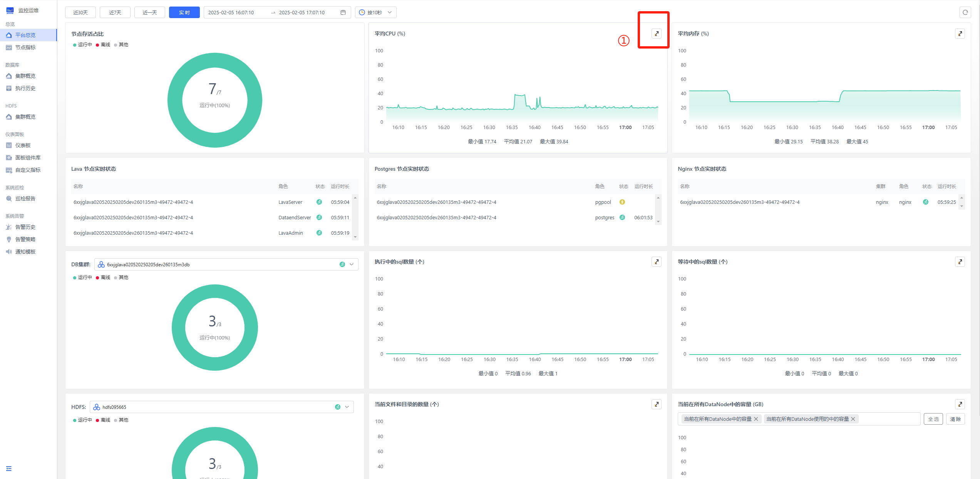
Task: Open 巡检报告 in sidebar
Action: (x=28, y=198)
